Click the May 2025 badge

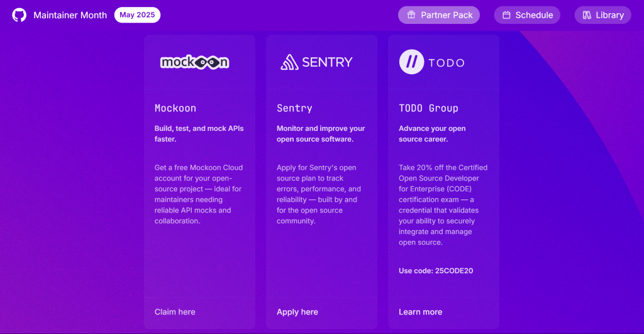(137, 15)
